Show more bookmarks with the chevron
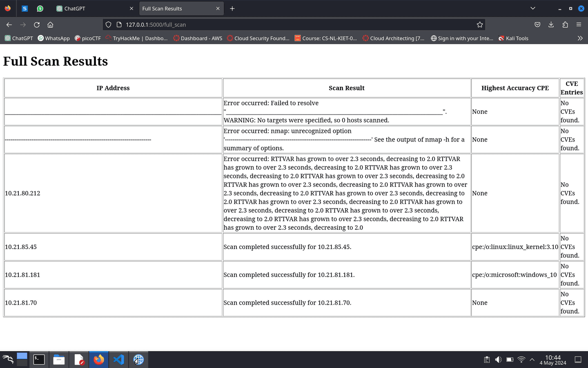This screenshot has height=368, width=588. pos(580,38)
